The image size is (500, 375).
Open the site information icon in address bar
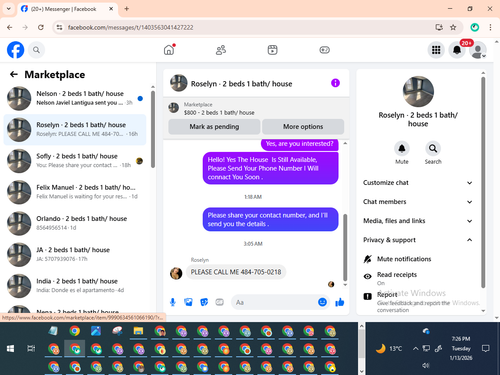(x=59, y=27)
